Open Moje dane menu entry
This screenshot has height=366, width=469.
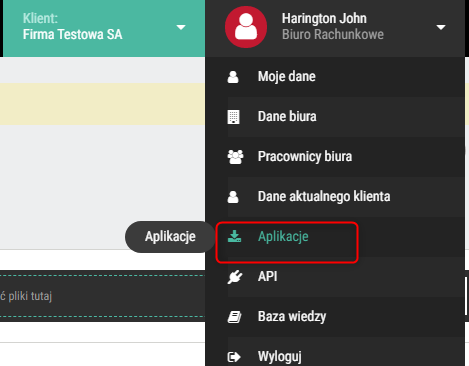(x=335, y=77)
